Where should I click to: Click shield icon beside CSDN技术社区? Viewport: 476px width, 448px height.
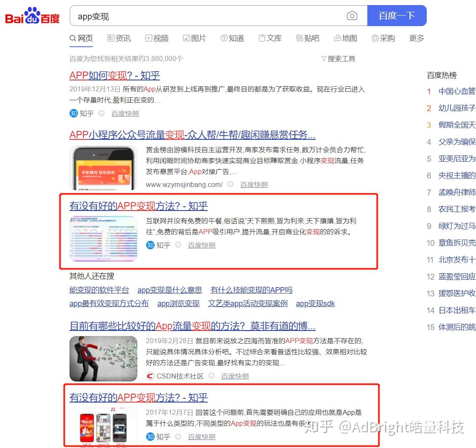click(x=211, y=376)
